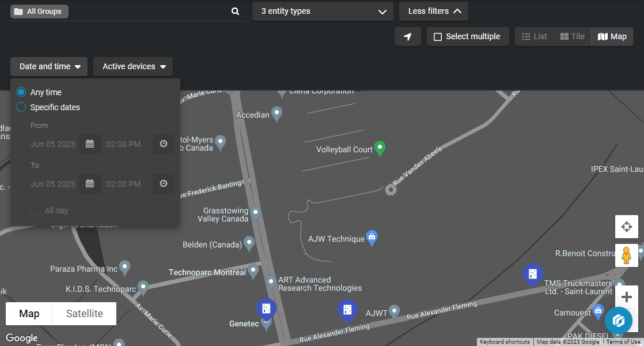Click the K.I.D.S. Technoparc pin
Image resolution: width=644 pixels, height=346 pixels.
(143, 288)
